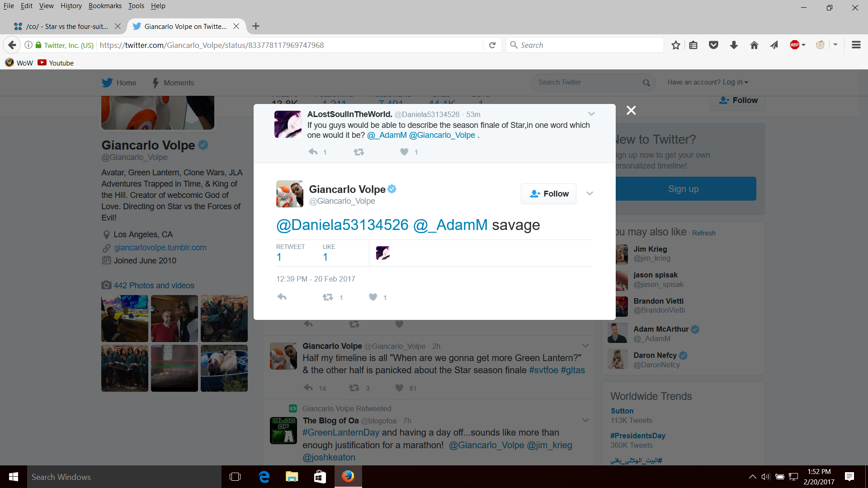Open Windows Start menu

[14, 477]
